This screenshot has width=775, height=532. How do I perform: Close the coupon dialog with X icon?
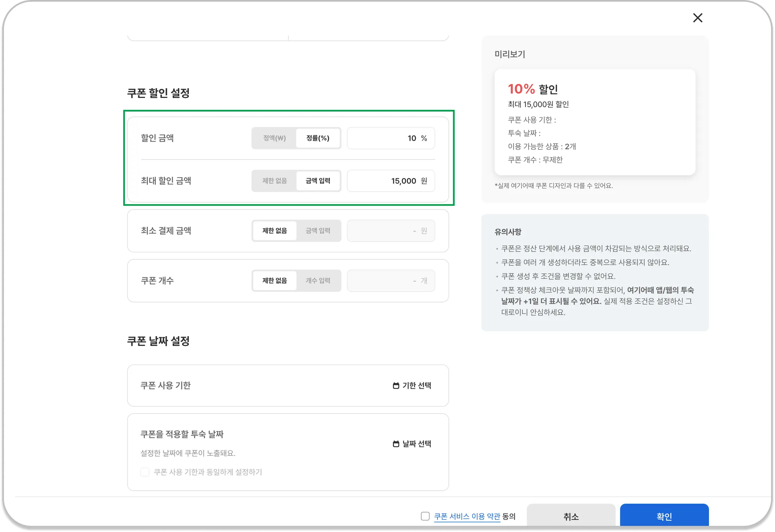pyautogui.click(x=697, y=18)
